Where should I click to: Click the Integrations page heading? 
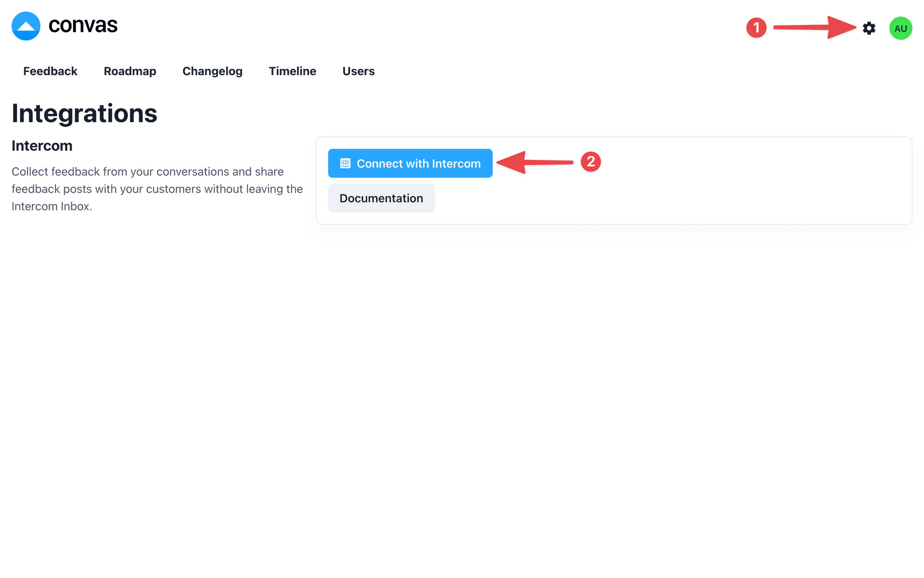pyautogui.click(x=84, y=114)
